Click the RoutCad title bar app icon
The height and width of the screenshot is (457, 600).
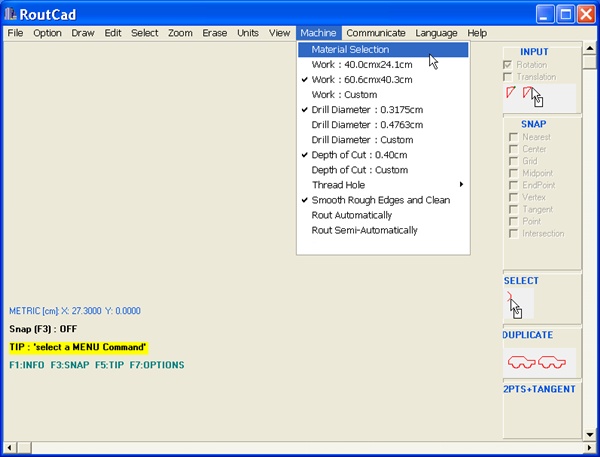pos(10,14)
